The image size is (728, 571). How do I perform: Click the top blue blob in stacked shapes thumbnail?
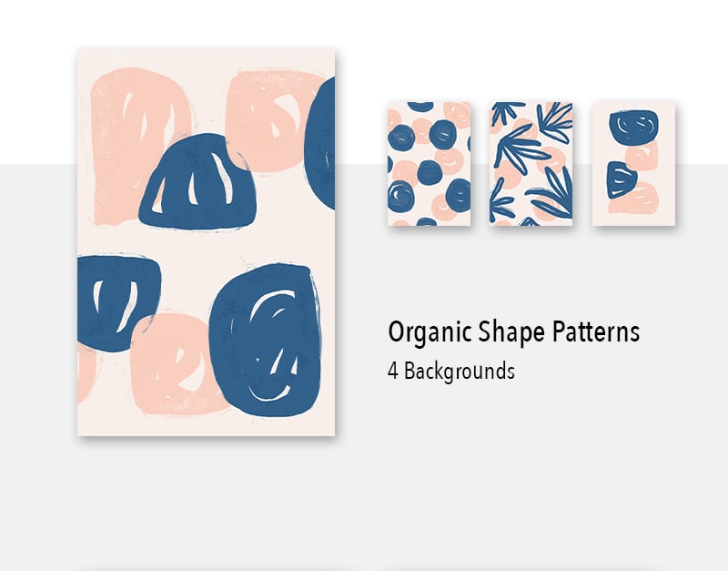(x=633, y=126)
